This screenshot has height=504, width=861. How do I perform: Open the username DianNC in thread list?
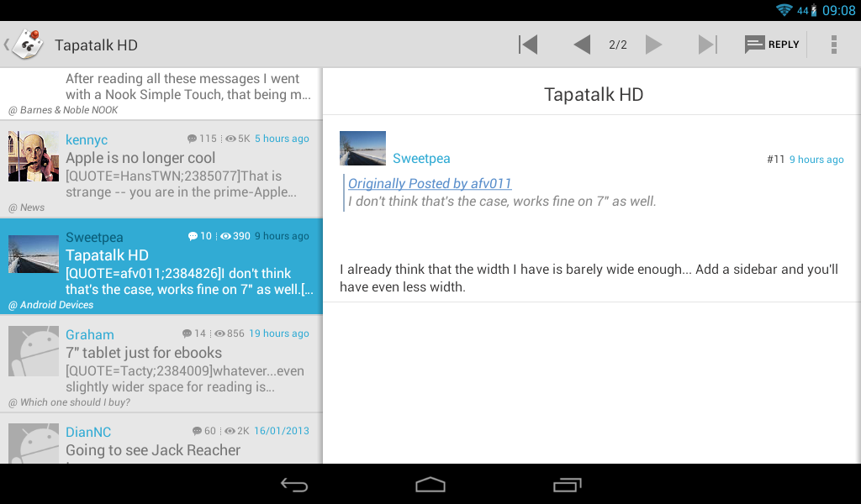point(88,432)
